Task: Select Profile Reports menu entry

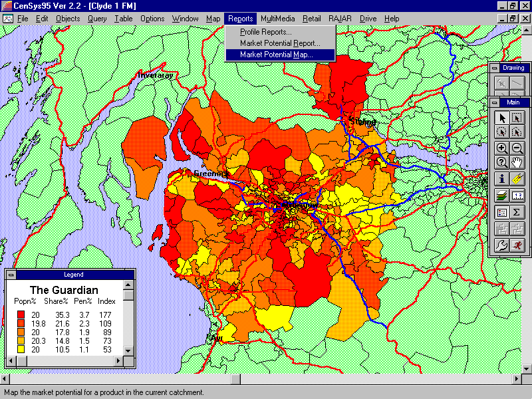Action: point(266,32)
